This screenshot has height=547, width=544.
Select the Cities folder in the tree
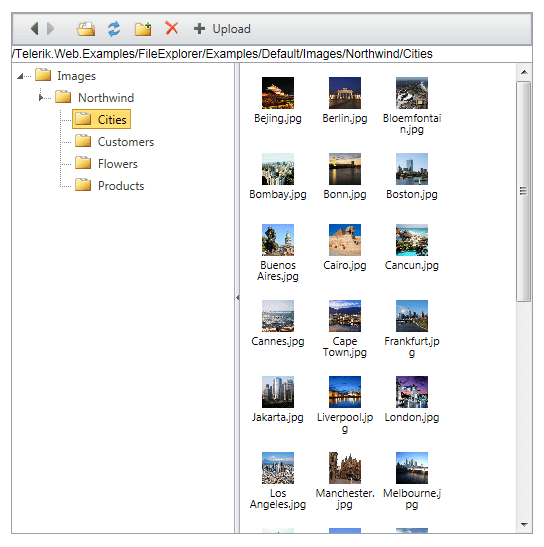coord(102,119)
